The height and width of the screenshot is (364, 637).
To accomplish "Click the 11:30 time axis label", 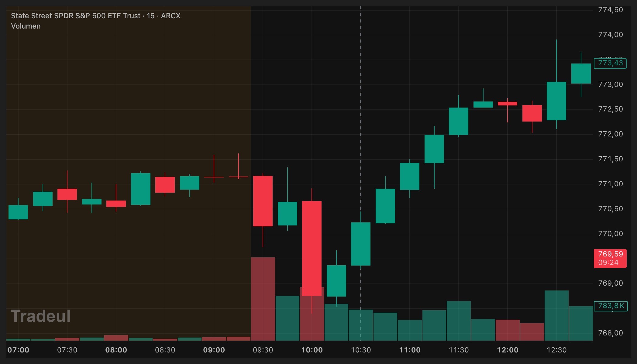I will pyautogui.click(x=459, y=350).
